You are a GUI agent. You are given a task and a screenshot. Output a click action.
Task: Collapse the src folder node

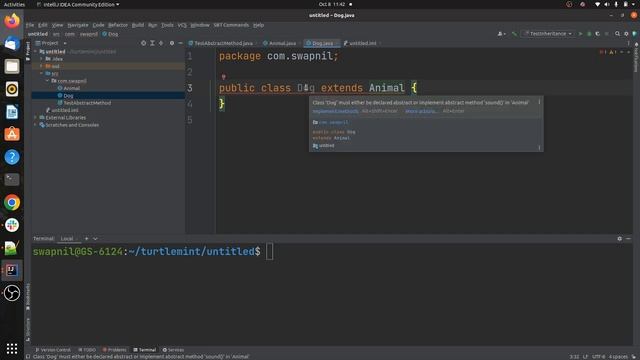point(42,73)
